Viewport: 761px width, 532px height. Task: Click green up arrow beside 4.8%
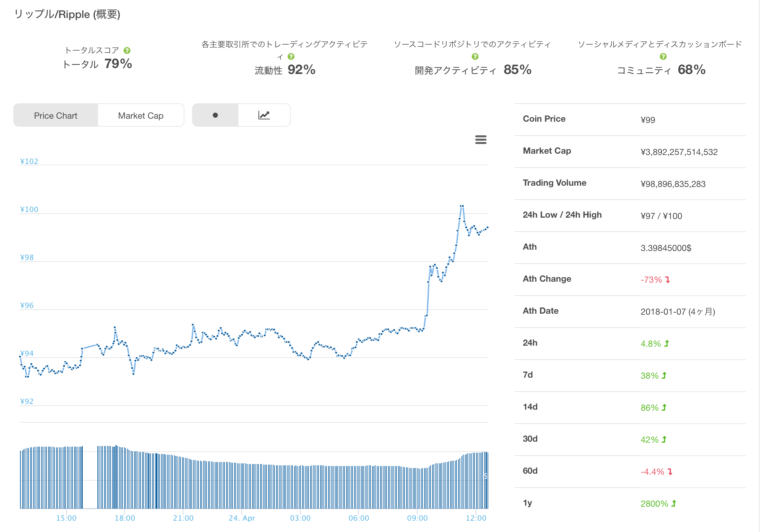pos(667,343)
